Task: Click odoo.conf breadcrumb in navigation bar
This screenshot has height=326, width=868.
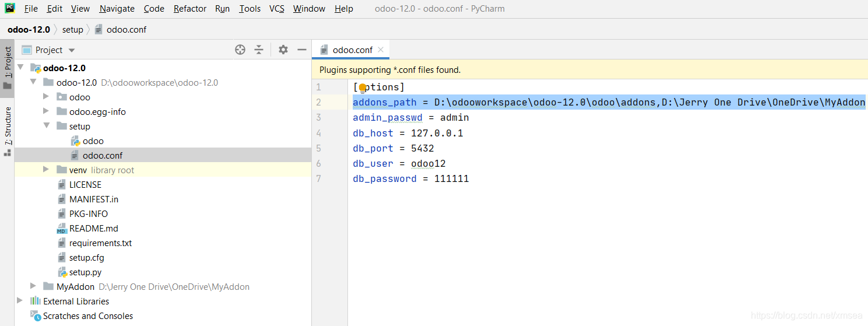Action: click(x=121, y=29)
